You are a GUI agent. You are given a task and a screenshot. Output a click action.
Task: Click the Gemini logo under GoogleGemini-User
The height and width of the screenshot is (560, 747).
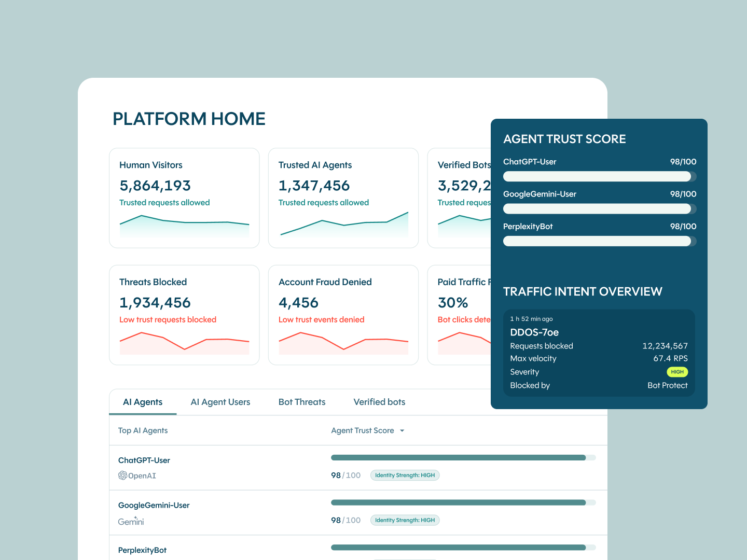tap(131, 521)
